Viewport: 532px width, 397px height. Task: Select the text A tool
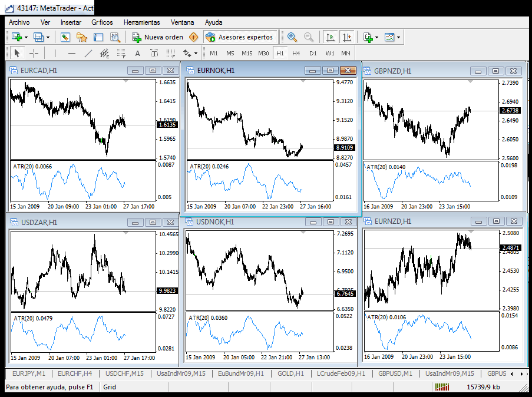click(x=137, y=53)
